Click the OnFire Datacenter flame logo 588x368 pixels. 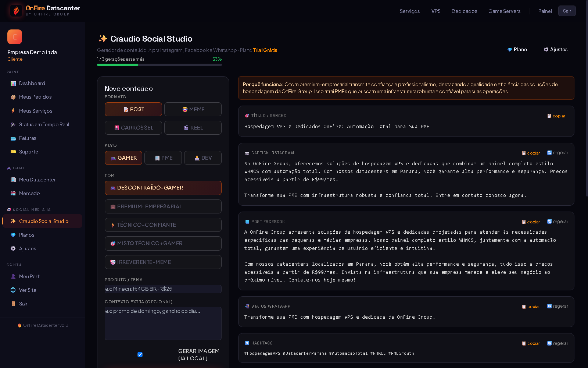(x=16, y=11)
